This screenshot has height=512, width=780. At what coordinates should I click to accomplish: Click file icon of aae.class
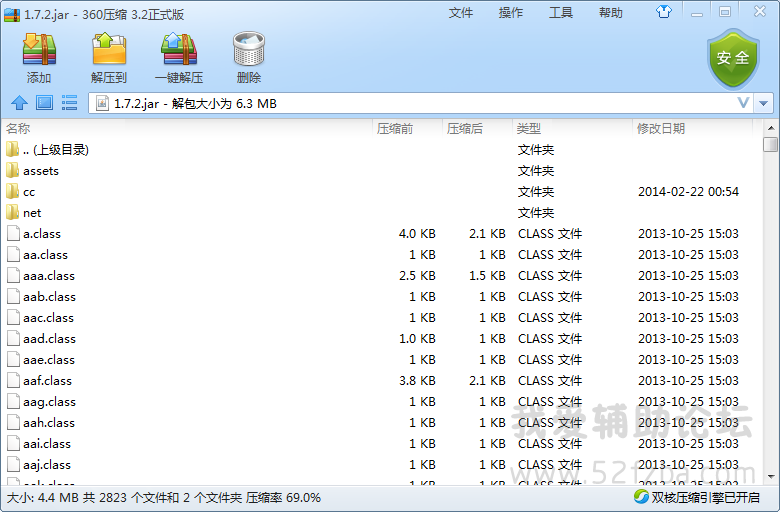point(13,359)
